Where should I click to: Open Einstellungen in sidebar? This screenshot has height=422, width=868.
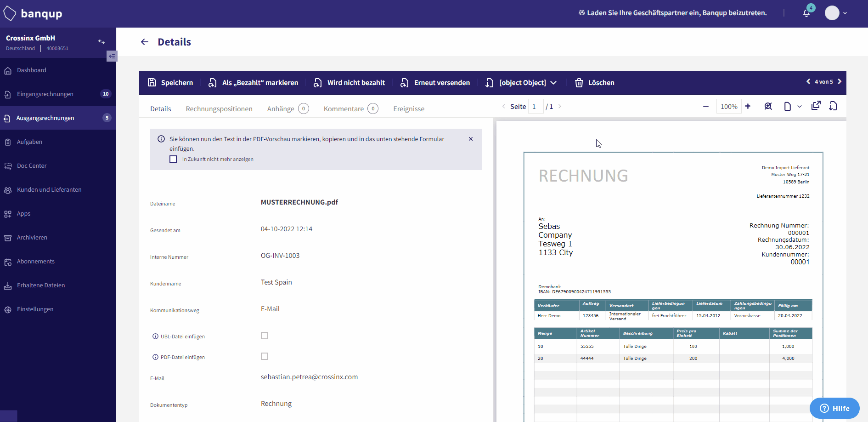coord(58,309)
